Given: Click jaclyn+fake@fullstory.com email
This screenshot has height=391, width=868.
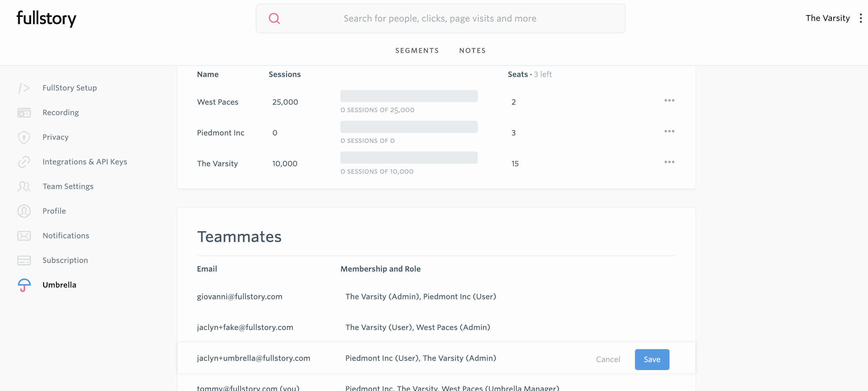Looking at the screenshot, I should (x=245, y=327).
